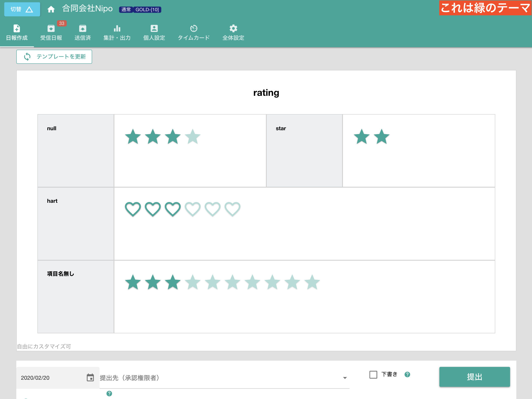Set hart rating to first heart
Viewport: 532px width, 399px height.
133,209
